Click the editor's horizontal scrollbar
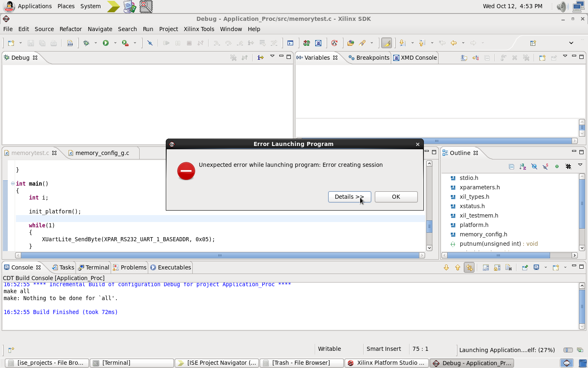This screenshot has height=368, width=588. 220,256
